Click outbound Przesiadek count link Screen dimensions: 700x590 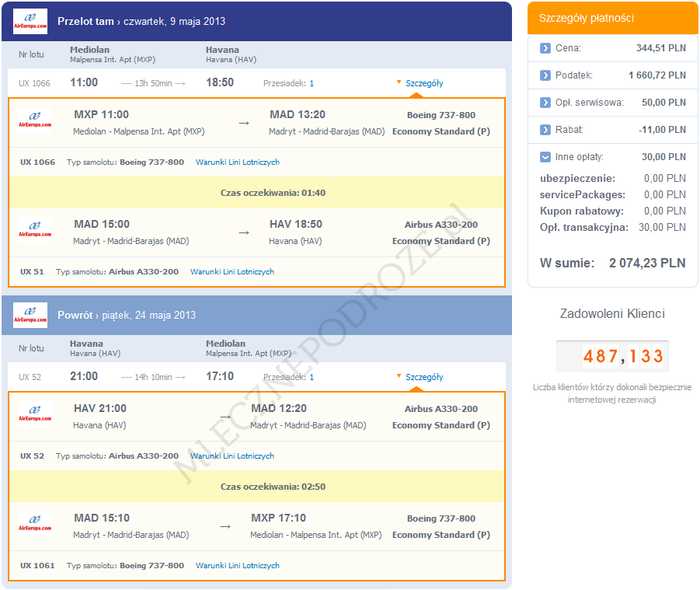312,83
